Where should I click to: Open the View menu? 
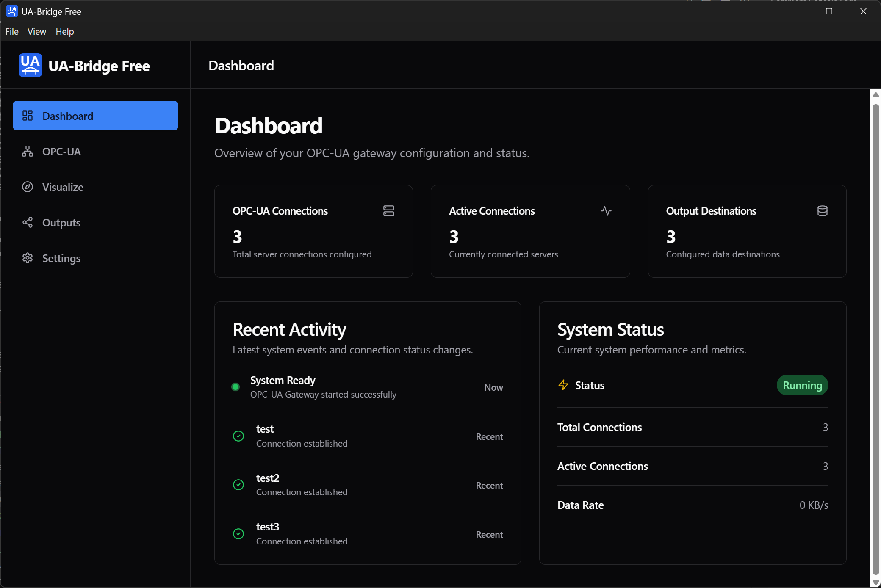pyautogui.click(x=36, y=31)
